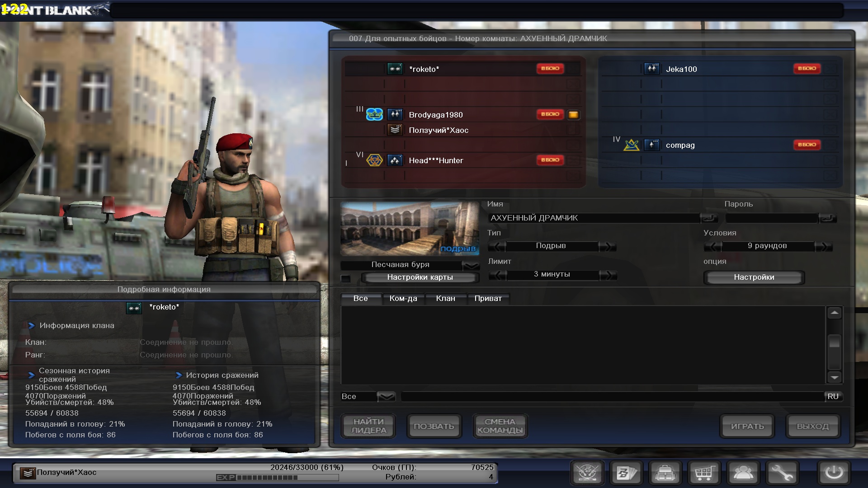Expand the Песчаная буря map dropdown
Viewport: 868px width, 488px height.
click(471, 265)
